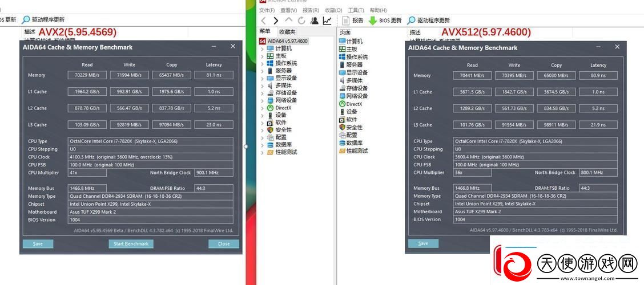Click the Memory Read value 70229 MB/s
The width and height of the screenshot is (644, 285).
tap(87, 75)
